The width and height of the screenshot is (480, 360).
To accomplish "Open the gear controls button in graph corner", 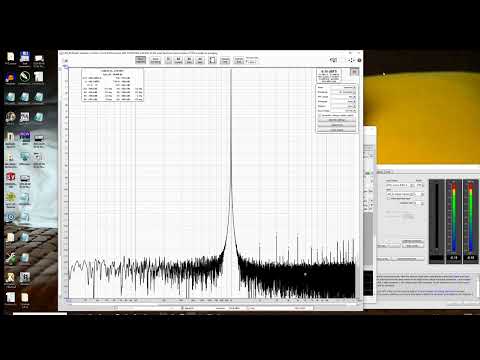I will (x=354, y=72).
